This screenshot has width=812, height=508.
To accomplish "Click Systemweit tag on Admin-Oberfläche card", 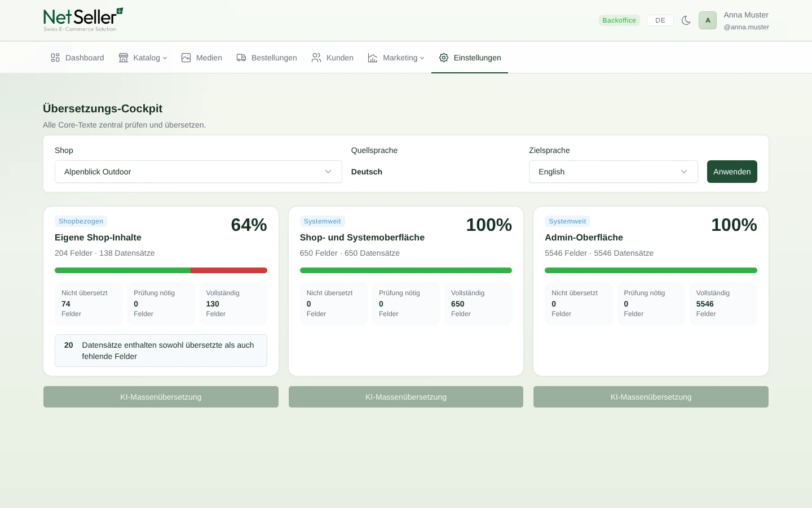I will pos(567,221).
